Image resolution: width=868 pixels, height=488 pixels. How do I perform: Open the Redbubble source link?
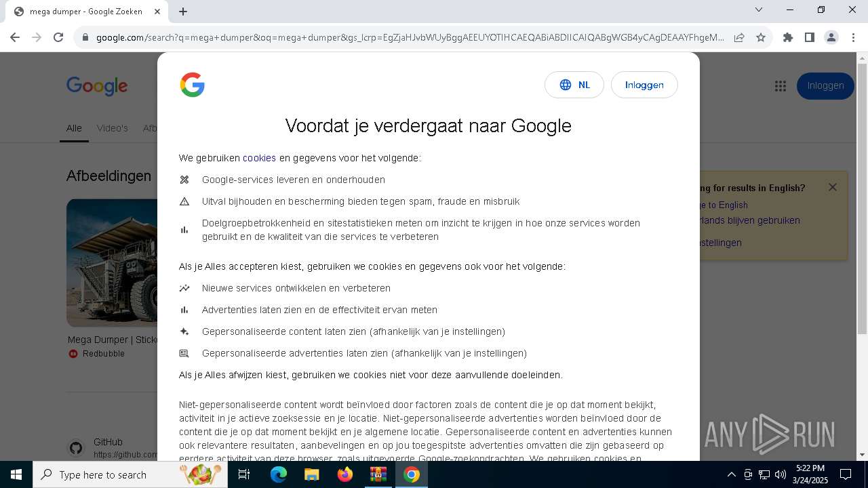tap(96, 354)
